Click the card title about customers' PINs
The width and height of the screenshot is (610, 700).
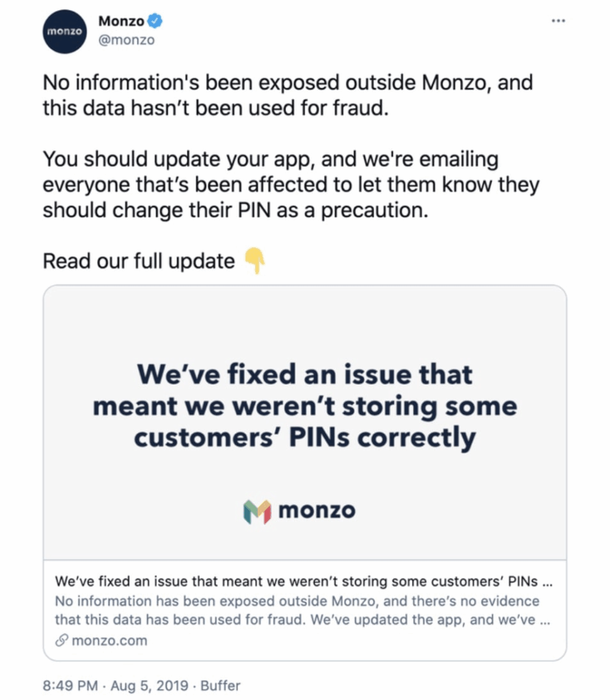click(x=304, y=581)
